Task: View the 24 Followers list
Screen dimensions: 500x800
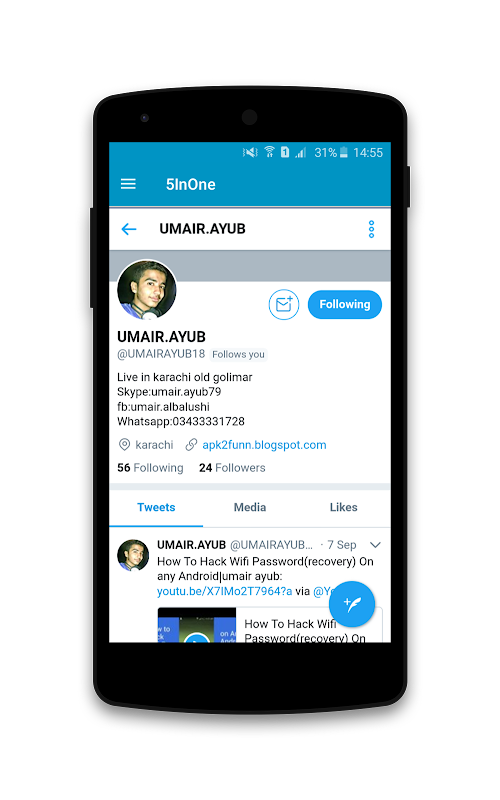Action: [x=232, y=468]
